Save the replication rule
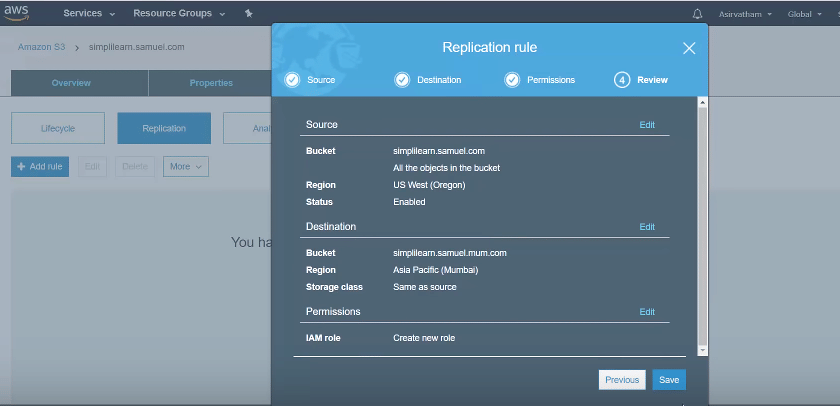Viewport: 840px width, 406px height. click(x=669, y=380)
